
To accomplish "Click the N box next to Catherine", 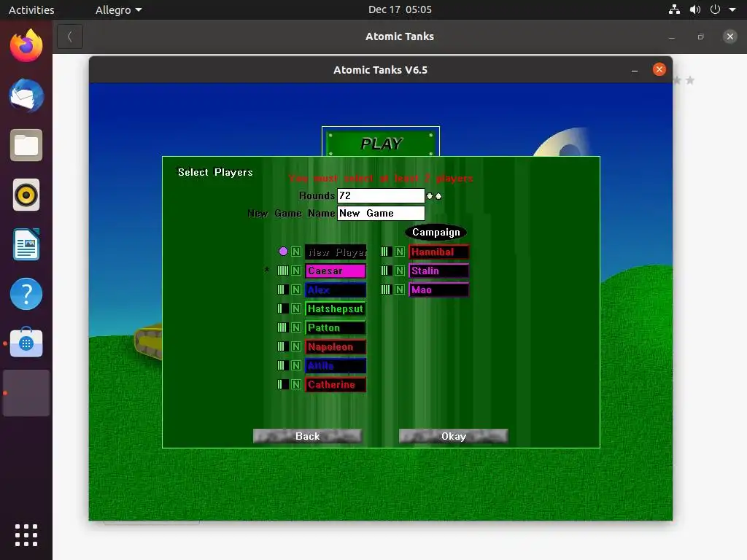I will (296, 384).
